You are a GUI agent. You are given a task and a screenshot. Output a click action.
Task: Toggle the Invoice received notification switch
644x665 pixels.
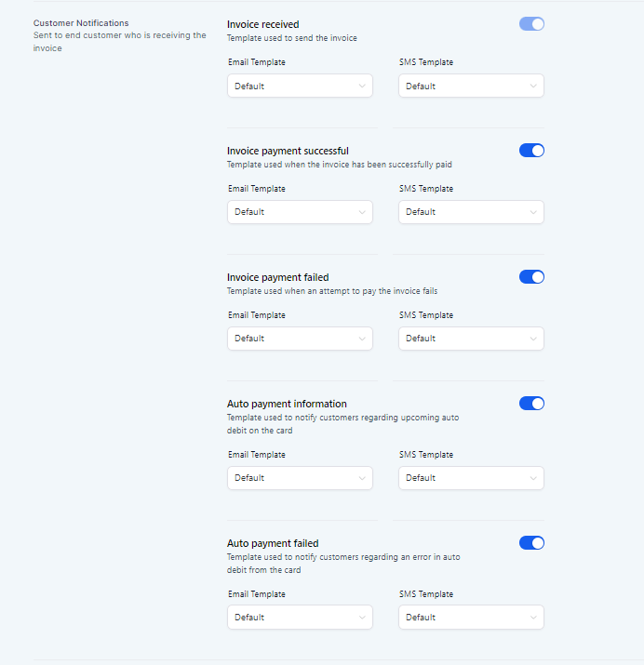(x=531, y=24)
